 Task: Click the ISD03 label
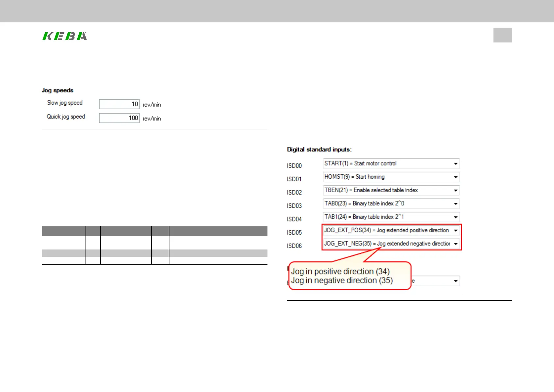point(294,206)
